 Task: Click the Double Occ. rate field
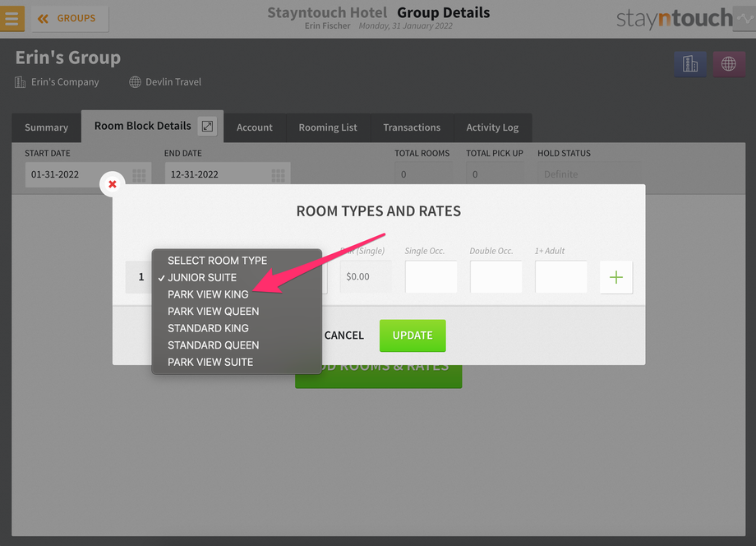[x=496, y=277]
